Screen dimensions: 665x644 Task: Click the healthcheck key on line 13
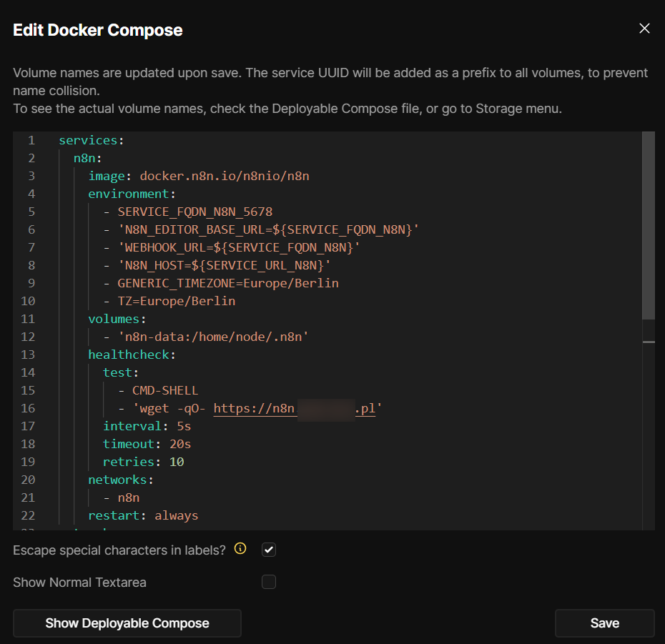pos(131,355)
